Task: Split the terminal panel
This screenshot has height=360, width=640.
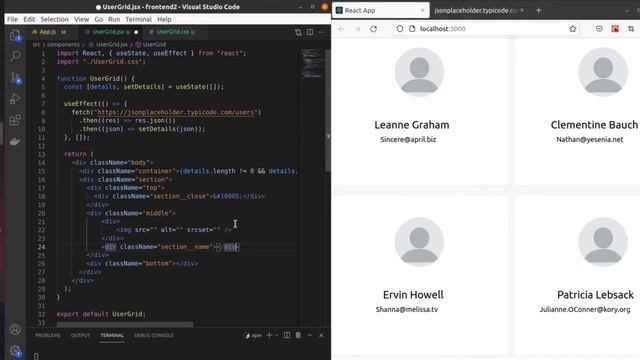Action: (x=287, y=335)
